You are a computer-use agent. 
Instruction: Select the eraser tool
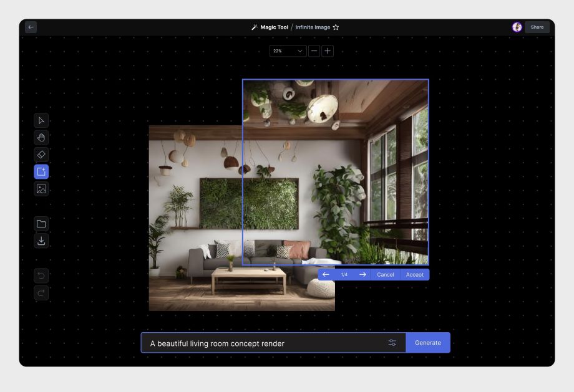(41, 155)
